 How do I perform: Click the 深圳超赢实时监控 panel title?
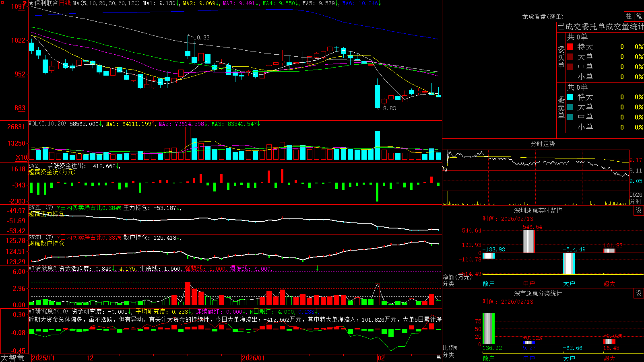pyautogui.click(x=538, y=210)
